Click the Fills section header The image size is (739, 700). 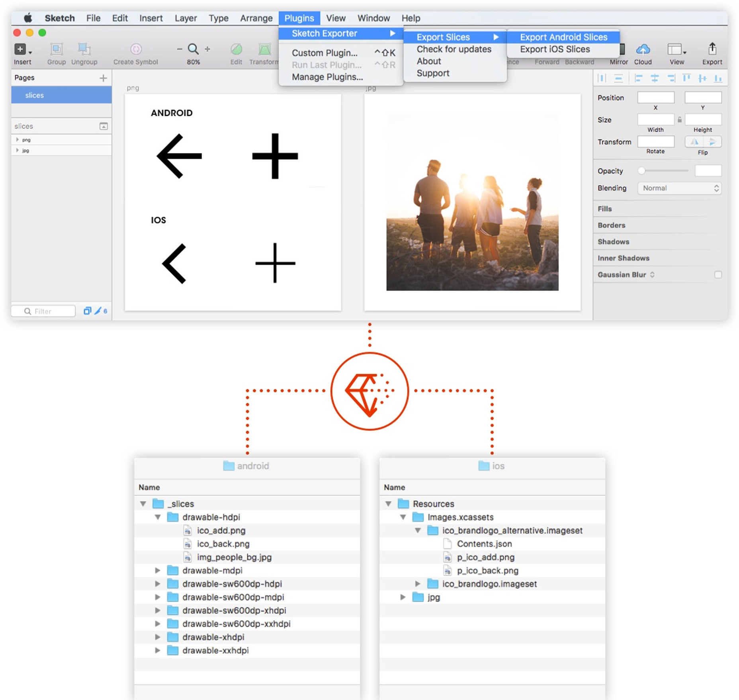pyautogui.click(x=604, y=209)
